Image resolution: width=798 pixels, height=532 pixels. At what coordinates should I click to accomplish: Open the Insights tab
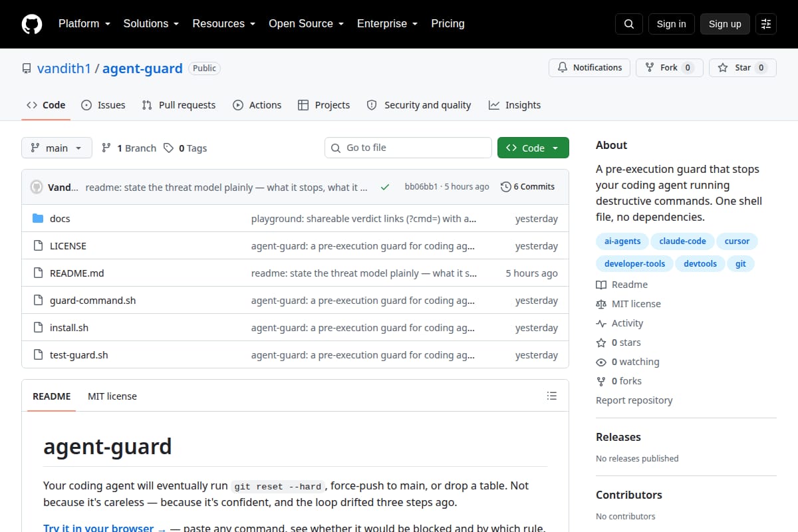(515, 105)
